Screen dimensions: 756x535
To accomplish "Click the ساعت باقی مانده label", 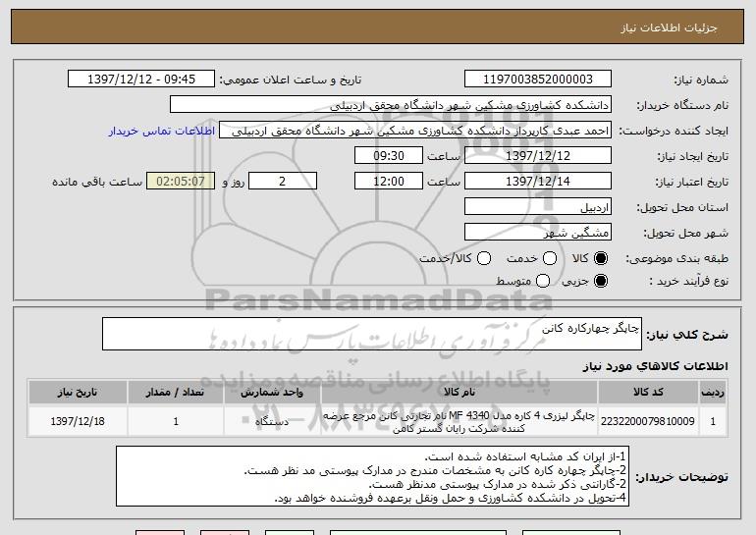I will pos(97,182).
